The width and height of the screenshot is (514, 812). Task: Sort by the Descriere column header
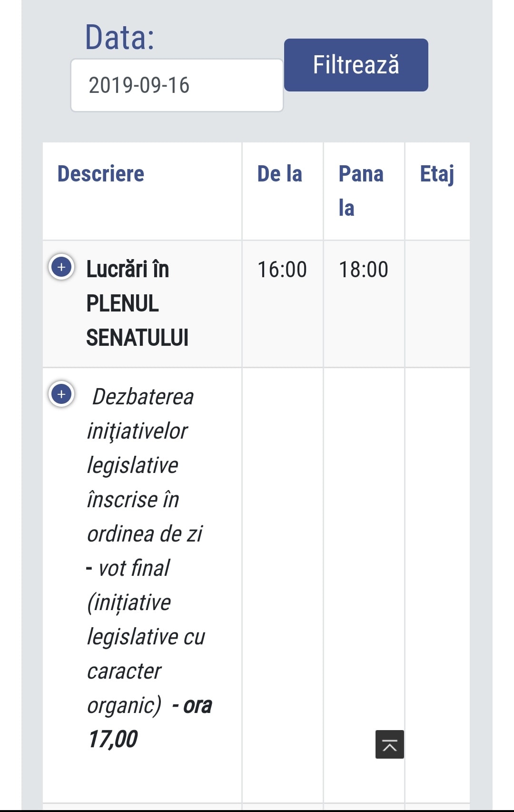click(101, 174)
